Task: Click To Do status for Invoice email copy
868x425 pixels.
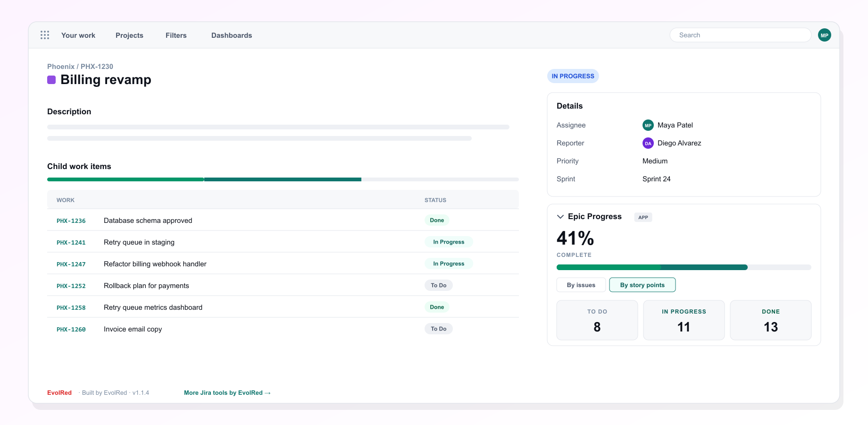Action: [439, 329]
